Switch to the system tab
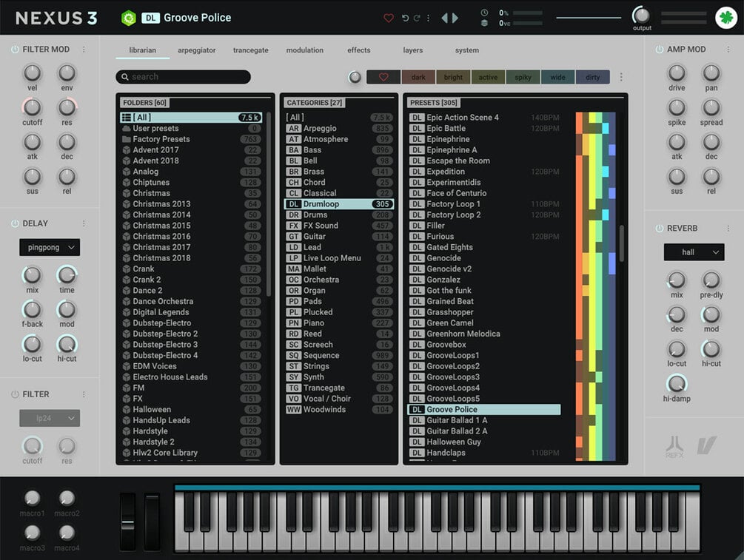The height and width of the screenshot is (560, 744). coord(467,50)
